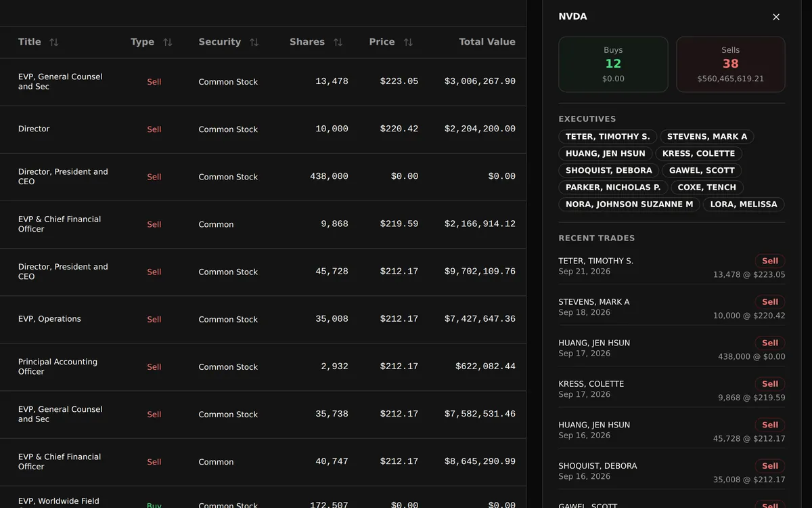Screen dimensions: 812x508
Task: Open recent trade STEVENS, MARK A Sep 18
Action: click(672, 308)
